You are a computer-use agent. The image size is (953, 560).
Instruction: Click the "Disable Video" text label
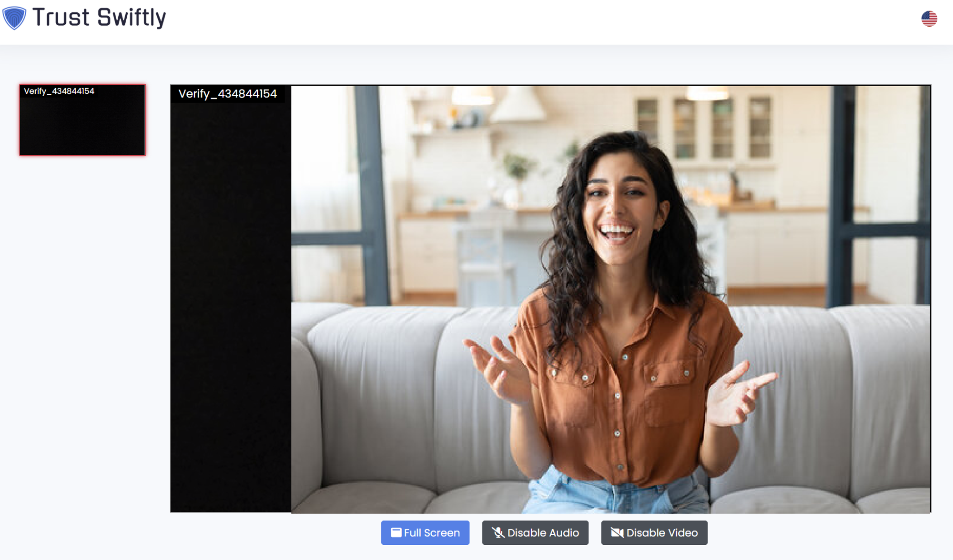coord(662,533)
